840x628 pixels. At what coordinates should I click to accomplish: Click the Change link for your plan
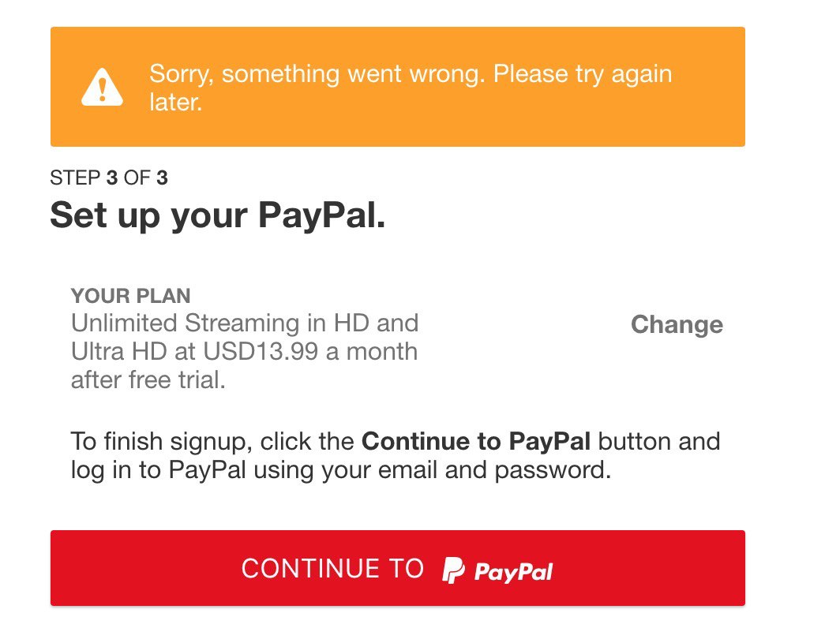click(x=677, y=325)
